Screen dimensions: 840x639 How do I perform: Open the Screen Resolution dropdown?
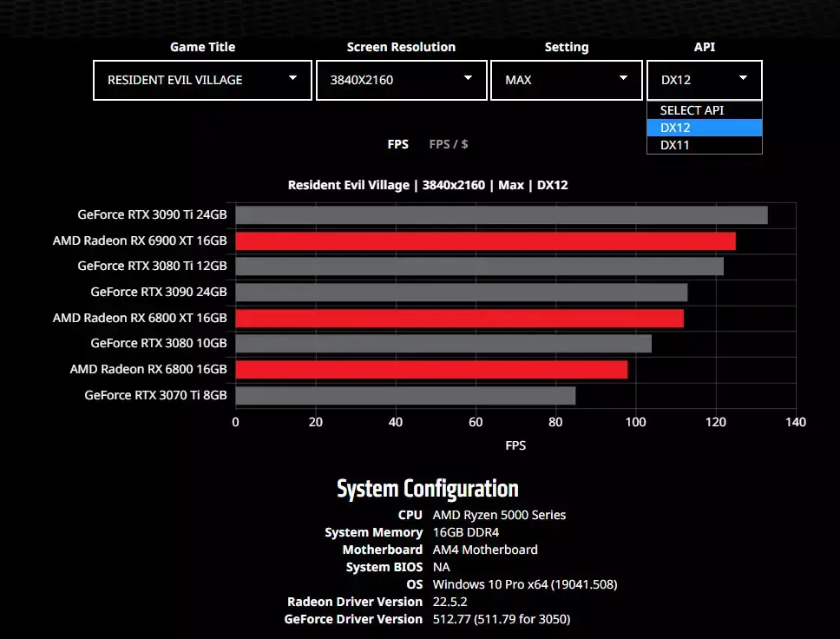point(401,81)
